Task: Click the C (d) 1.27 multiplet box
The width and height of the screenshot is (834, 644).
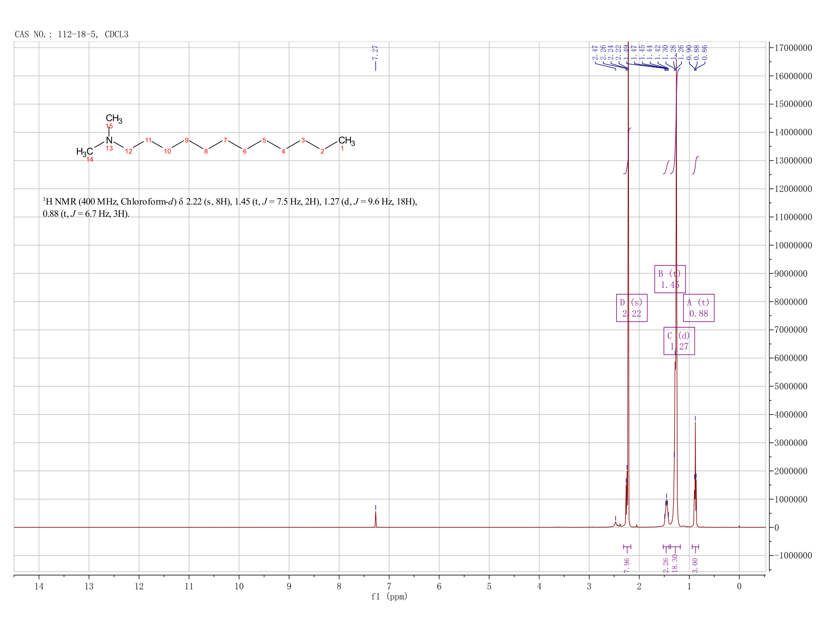Action: (679, 341)
